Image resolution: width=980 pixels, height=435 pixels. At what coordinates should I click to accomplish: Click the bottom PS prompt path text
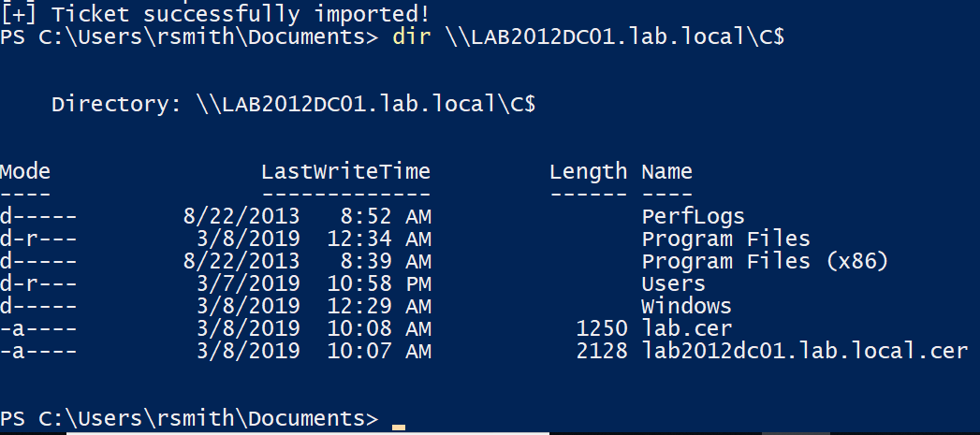(x=187, y=417)
